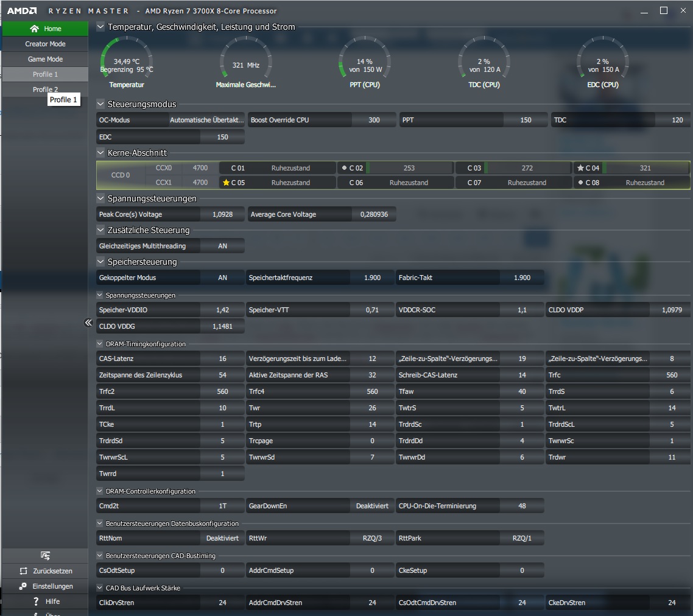Image resolution: width=693 pixels, height=616 pixels.
Task: Click the RttNom Deaktiviert value
Action: pos(222,538)
